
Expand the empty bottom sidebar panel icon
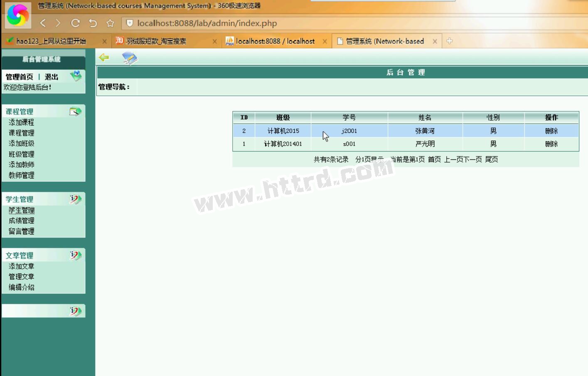tap(76, 311)
